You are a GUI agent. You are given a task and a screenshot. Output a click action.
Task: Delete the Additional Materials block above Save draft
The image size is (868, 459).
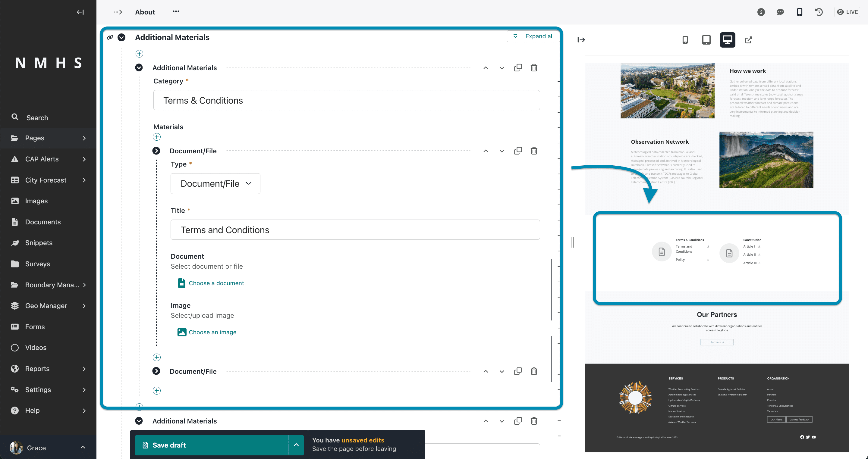(x=534, y=421)
